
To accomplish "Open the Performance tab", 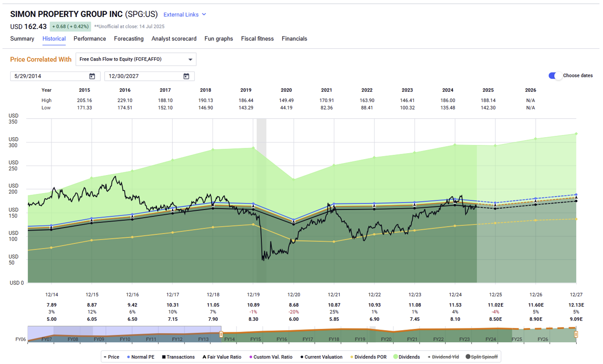I will 90,39.
